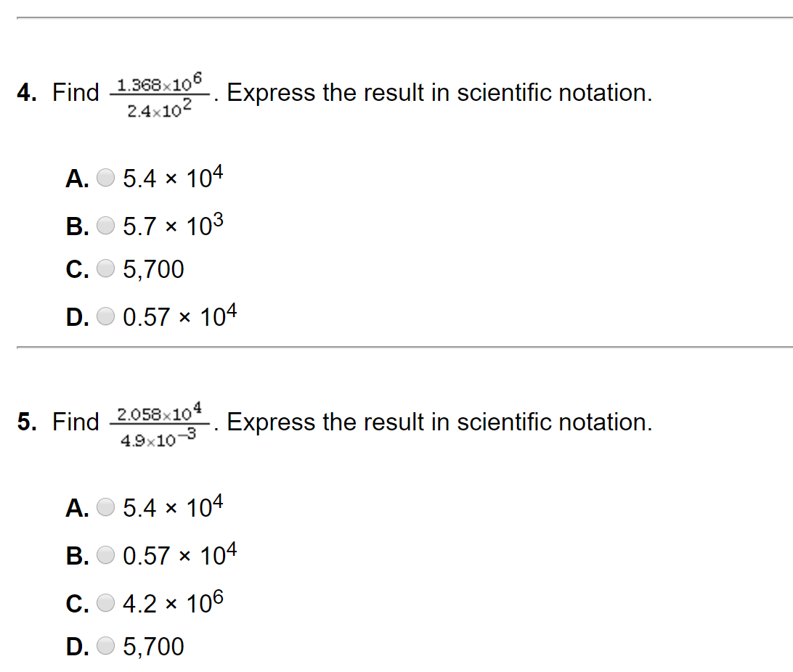Select radio button A in question 4

tap(106, 179)
